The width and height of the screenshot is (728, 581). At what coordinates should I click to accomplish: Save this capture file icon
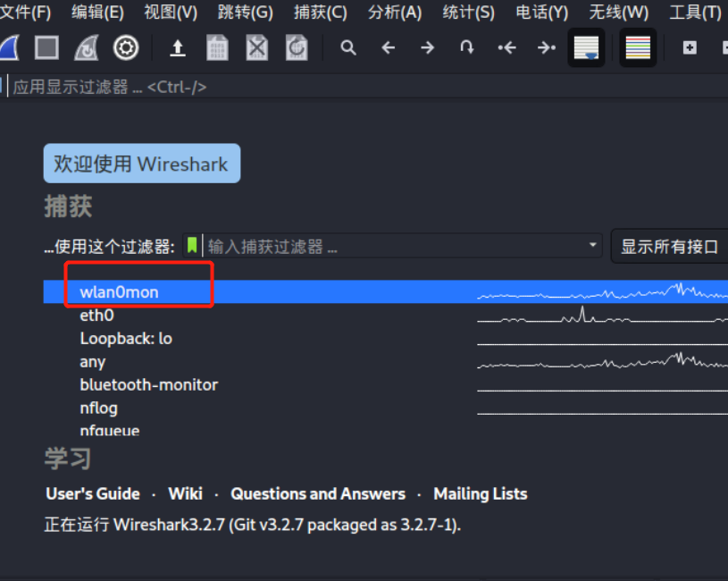[x=217, y=47]
